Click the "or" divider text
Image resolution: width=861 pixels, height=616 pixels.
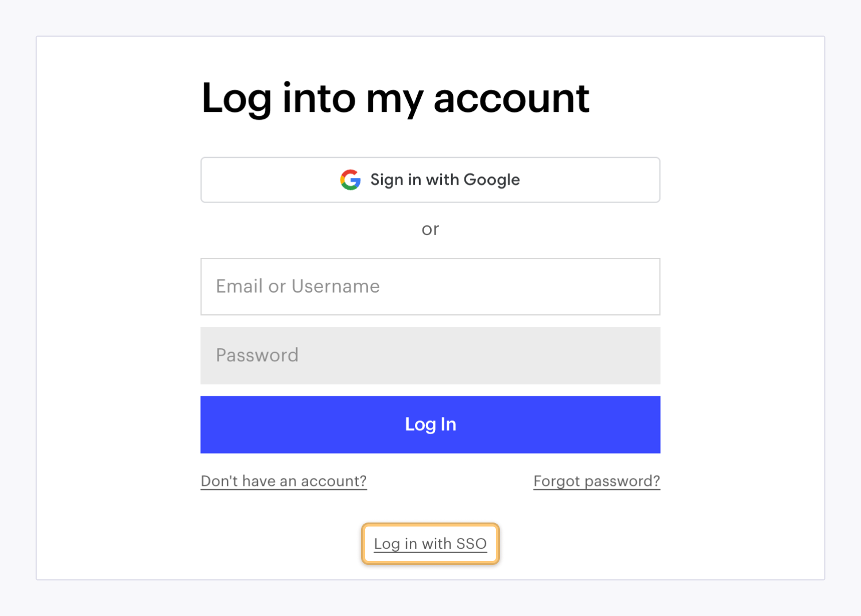point(430,229)
